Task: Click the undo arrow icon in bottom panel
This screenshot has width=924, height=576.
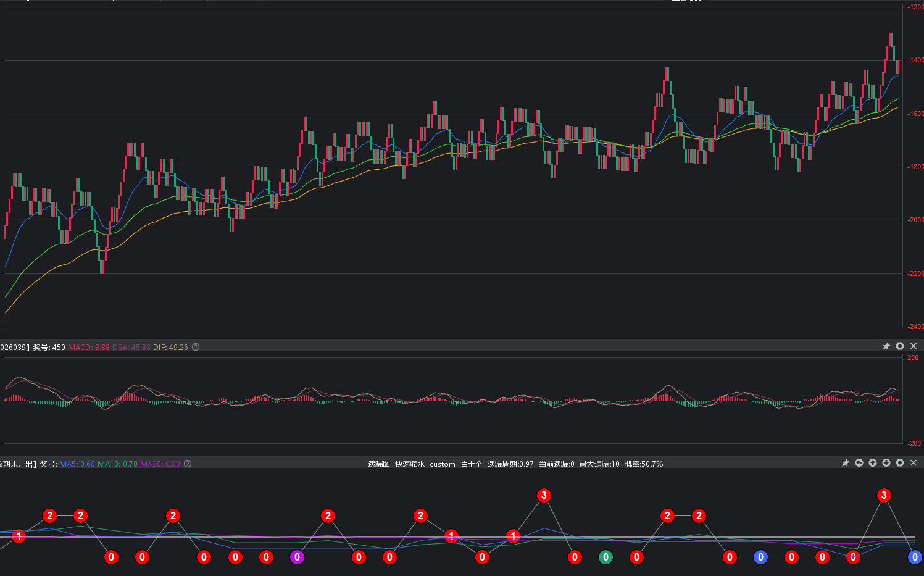Action: pos(859,463)
